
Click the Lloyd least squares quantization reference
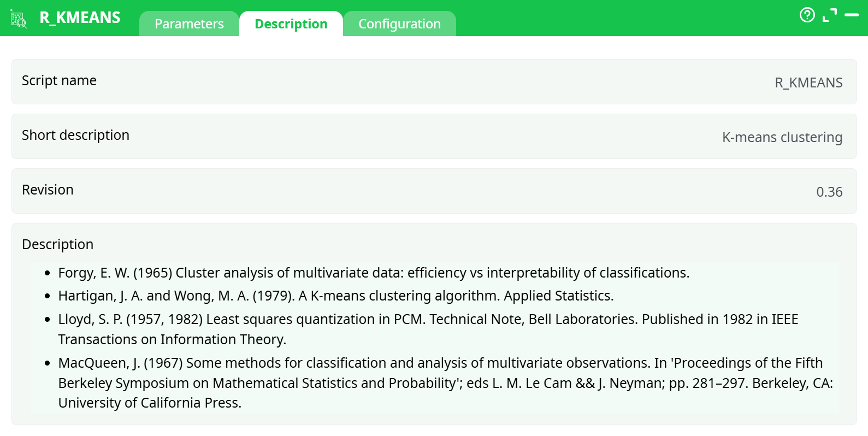click(428, 320)
